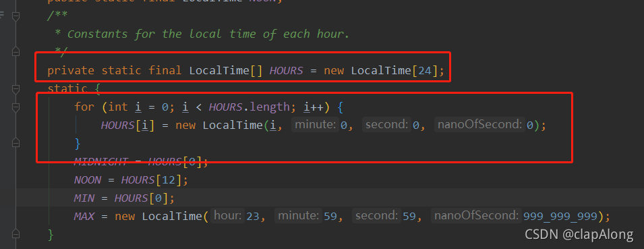Click the 'i++' increment expression
The width and height of the screenshot is (644, 249).
point(314,107)
